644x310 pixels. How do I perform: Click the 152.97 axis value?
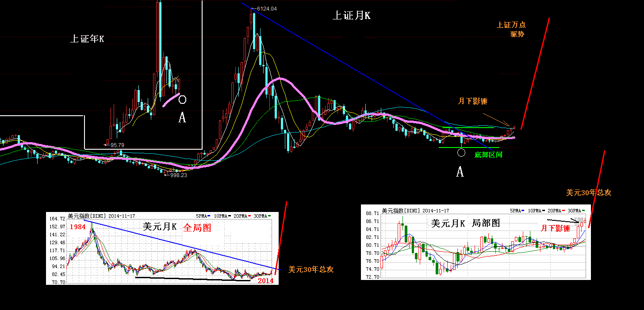pyautogui.click(x=57, y=227)
